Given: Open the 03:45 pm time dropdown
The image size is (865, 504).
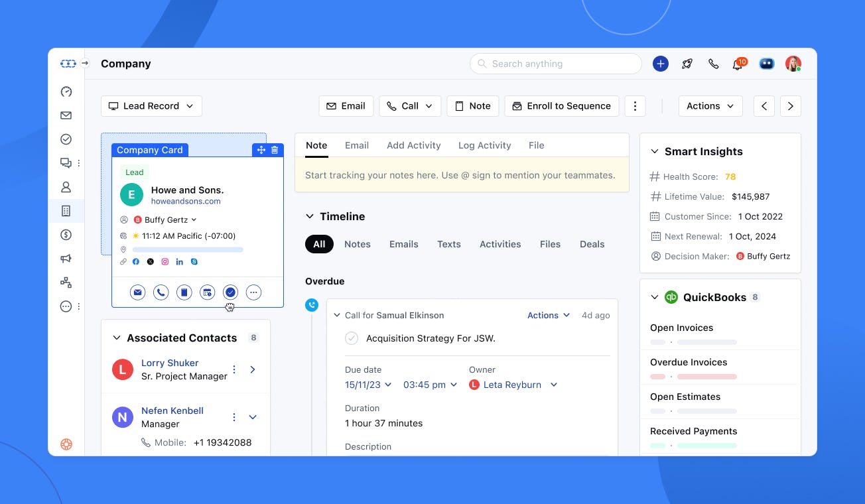Looking at the screenshot, I should tap(431, 385).
